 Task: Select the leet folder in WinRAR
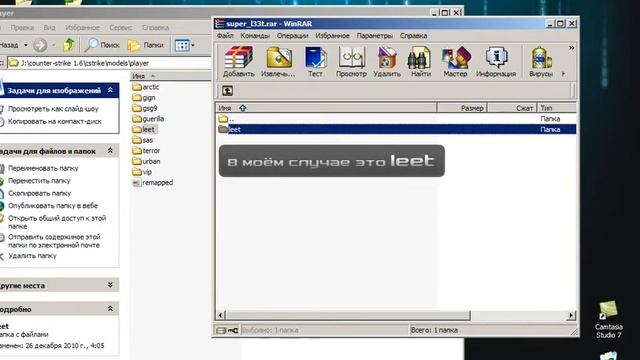pos(396,129)
